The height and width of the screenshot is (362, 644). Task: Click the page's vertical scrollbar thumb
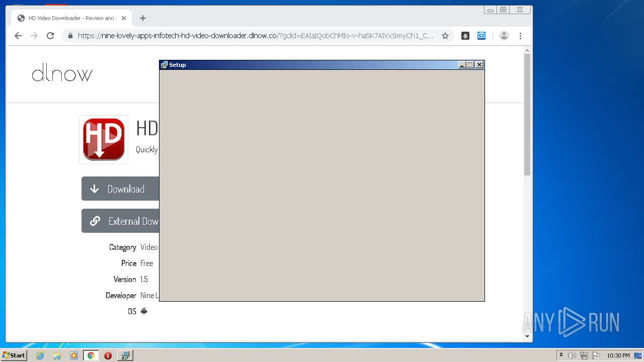point(527,114)
